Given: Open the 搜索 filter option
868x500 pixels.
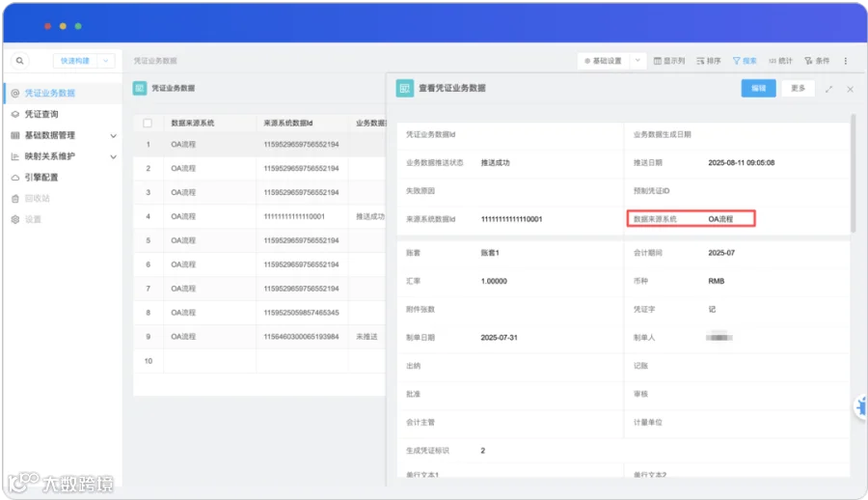Looking at the screenshot, I should [x=745, y=61].
